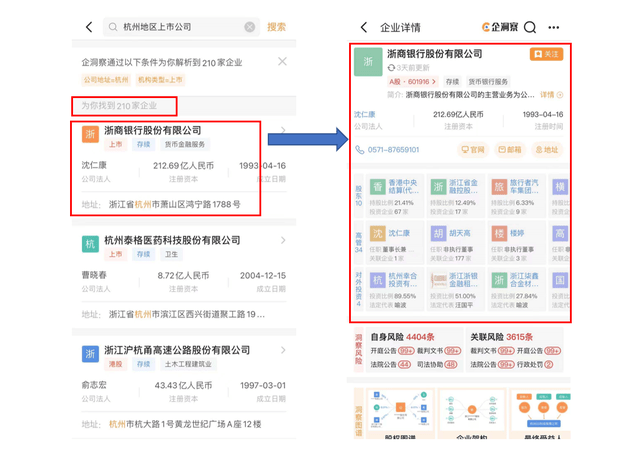The width and height of the screenshot is (640, 451).
Task: Open 司法协助 48 item
Action: click(x=437, y=364)
